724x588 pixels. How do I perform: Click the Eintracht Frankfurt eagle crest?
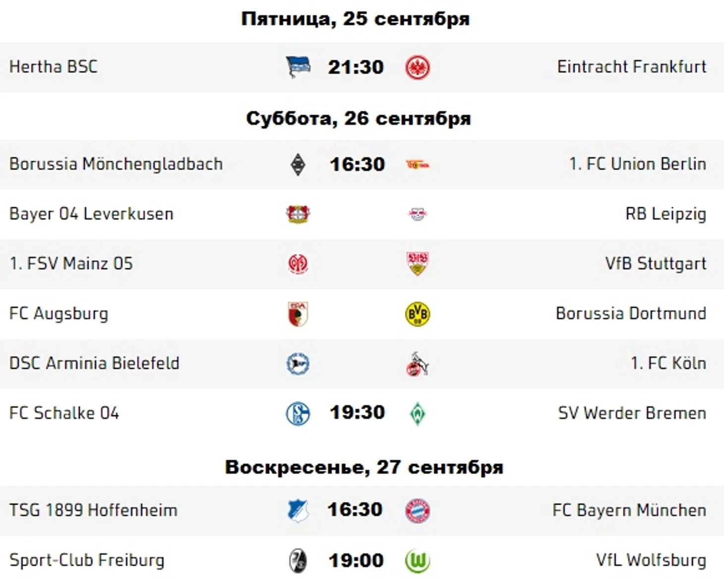418,67
